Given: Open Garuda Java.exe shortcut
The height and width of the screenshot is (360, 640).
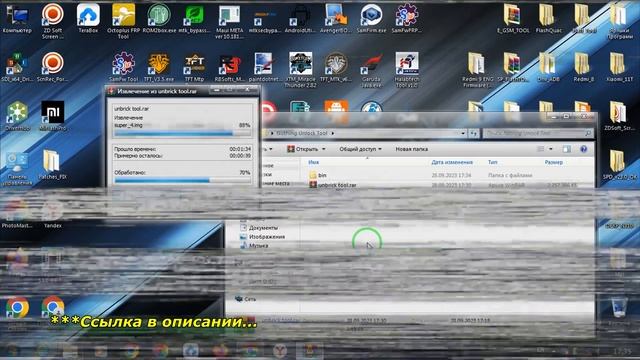Looking at the screenshot, I should pos(371,70).
